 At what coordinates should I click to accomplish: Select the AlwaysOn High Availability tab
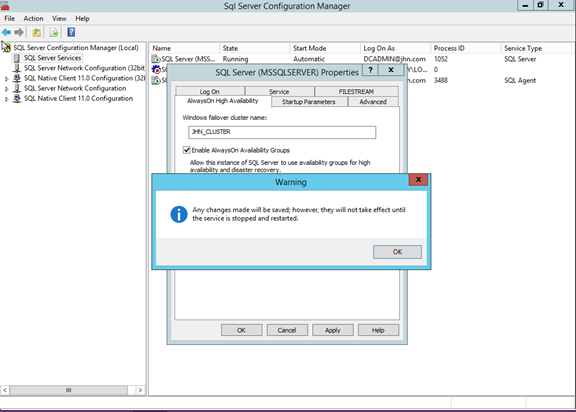point(223,101)
